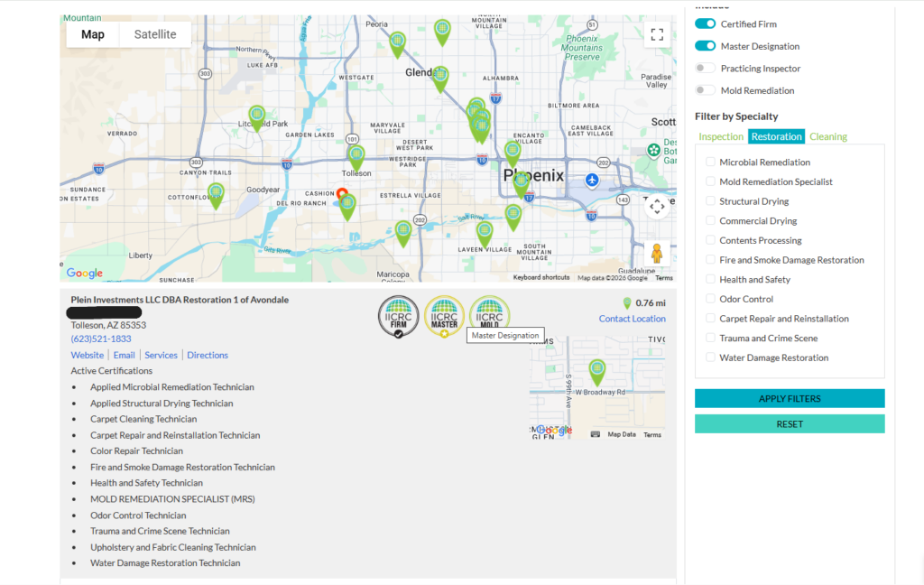This screenshot has height=585, width=924.
Task: Click the green pin over Glendale
Action: point(440,78)
